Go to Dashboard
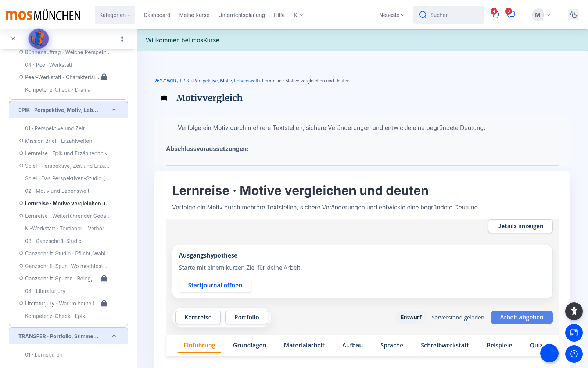The height and width of the screenshot is (368, 588). point(157,15)
